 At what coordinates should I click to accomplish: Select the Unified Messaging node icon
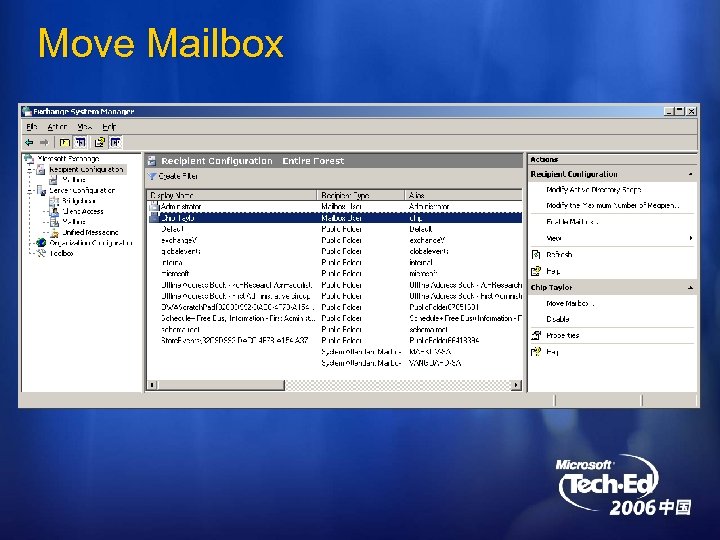click(55, 232)
